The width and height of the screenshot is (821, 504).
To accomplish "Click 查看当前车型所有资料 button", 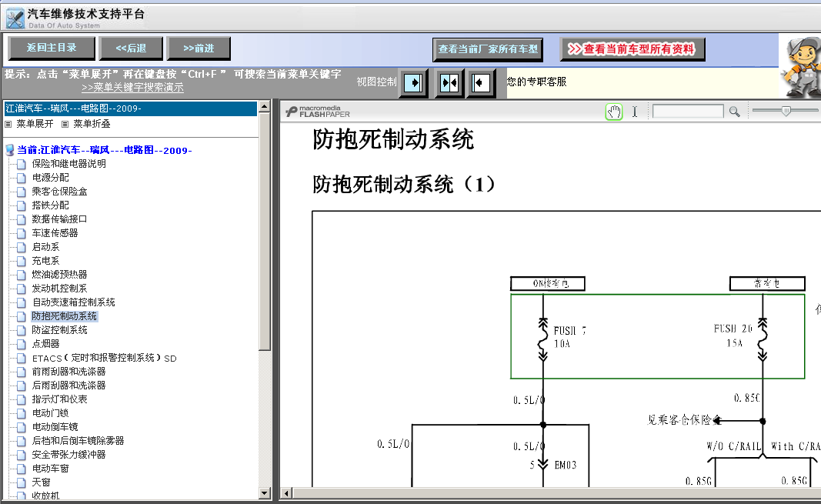I will click(x=632, y=49).
